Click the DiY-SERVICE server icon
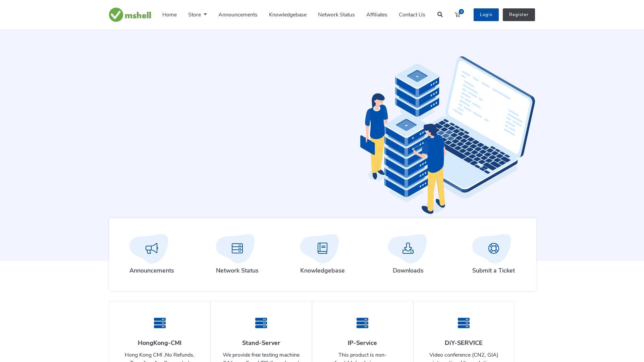 pos(464,323)
